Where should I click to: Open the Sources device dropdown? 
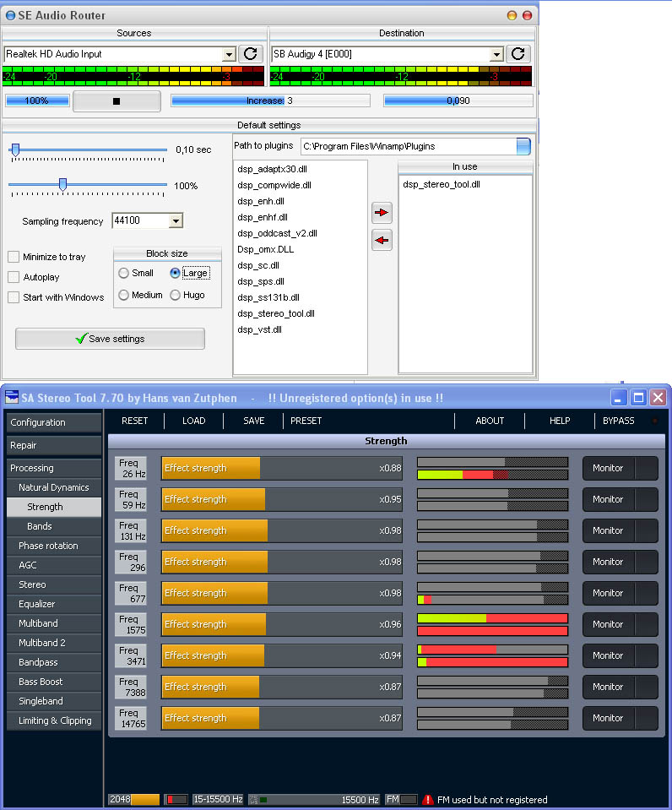click(x=229, y=54)
